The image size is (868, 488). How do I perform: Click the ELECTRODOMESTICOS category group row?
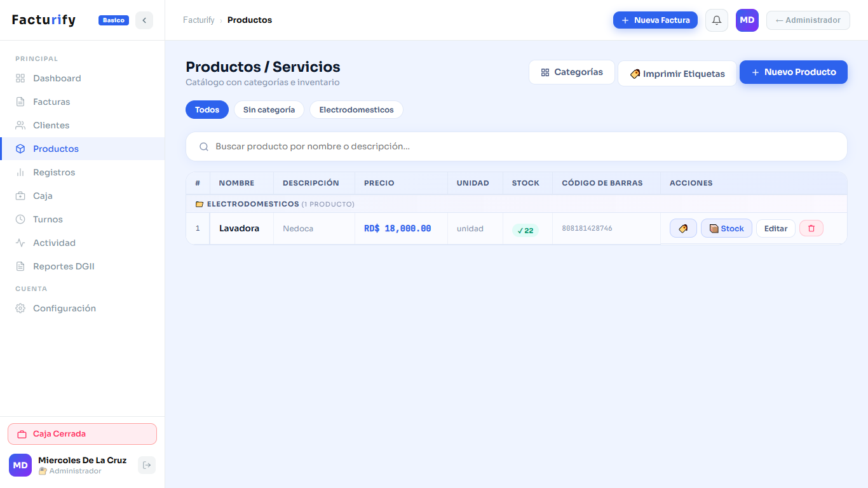[x=517, y=204]
